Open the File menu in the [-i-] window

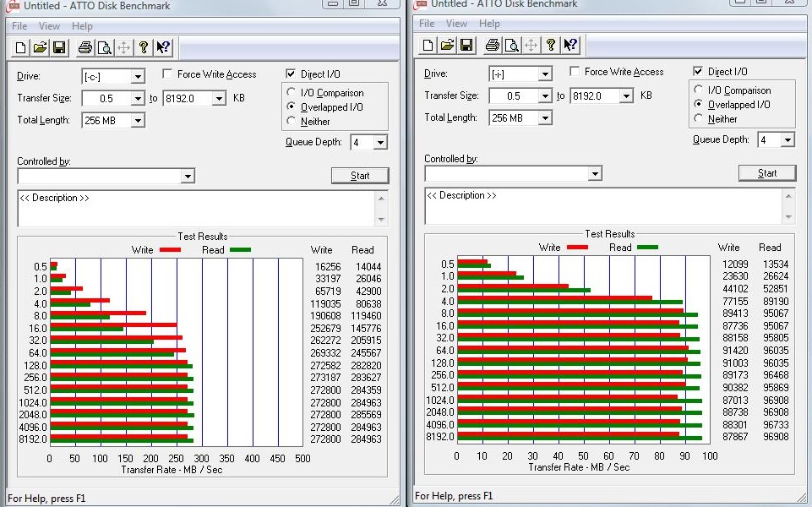(x=427, y=24)
